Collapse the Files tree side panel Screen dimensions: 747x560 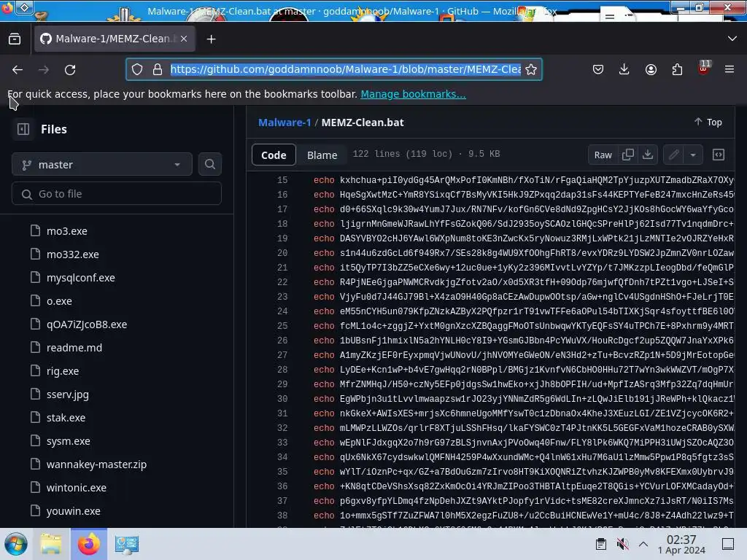[x=23, y=129]
